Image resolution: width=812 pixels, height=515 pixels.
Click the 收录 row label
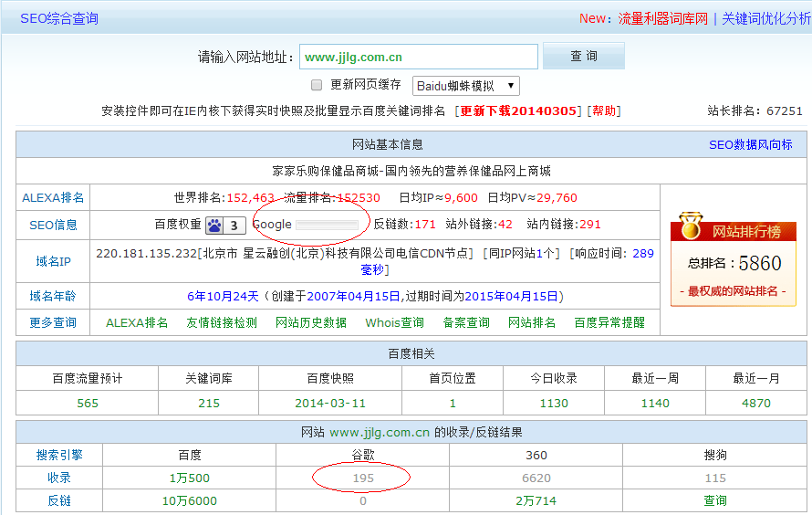[59, 478]
